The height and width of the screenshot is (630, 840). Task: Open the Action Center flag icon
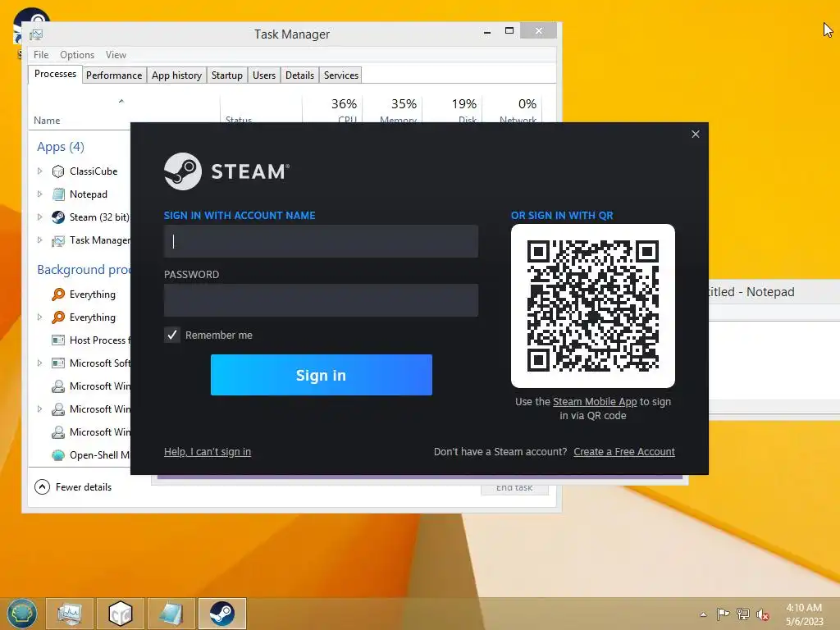(x=723, y=614)
